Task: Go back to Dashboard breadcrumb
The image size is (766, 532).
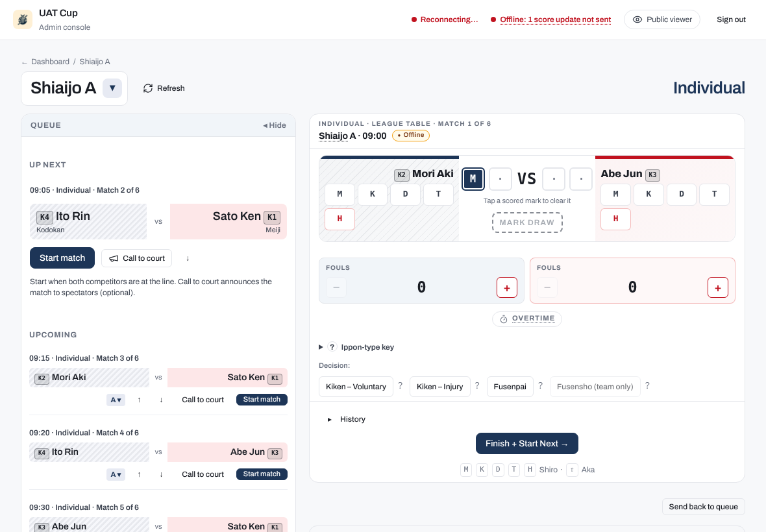Action: pyautogui.click(x=50, y=62)
